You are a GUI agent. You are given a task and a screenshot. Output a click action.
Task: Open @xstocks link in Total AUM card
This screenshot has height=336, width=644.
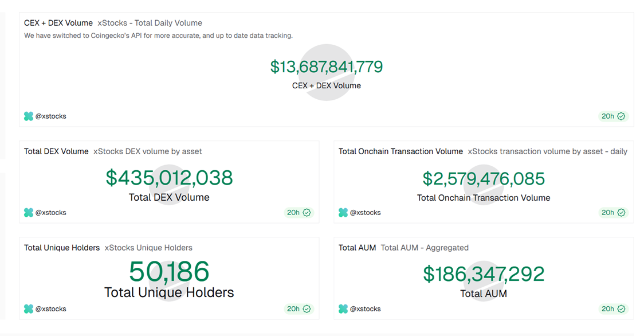tap(366, 309)
